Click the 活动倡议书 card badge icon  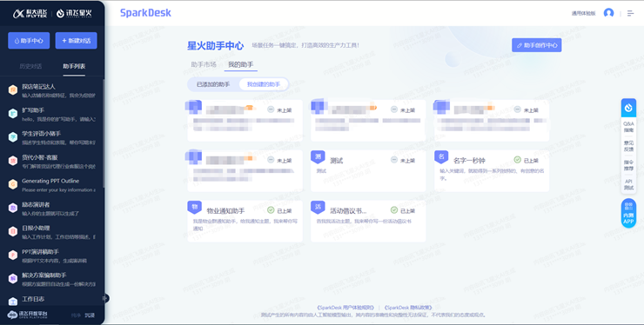pos(318,207)
